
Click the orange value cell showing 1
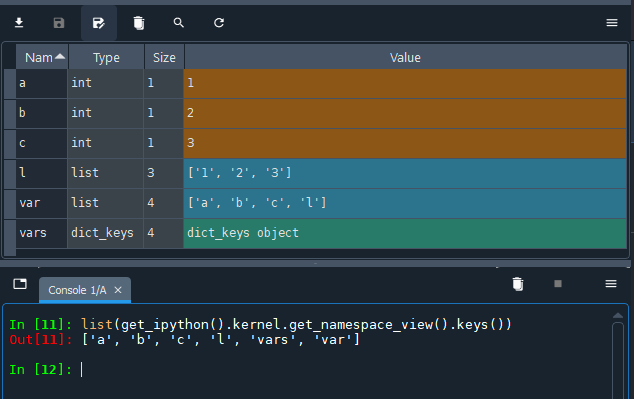(x=405, y=83)
